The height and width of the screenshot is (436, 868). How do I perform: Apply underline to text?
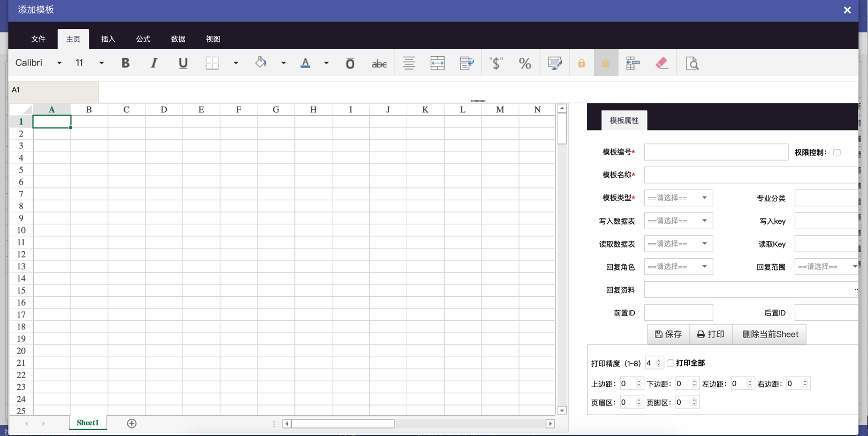tap(183, 63)
